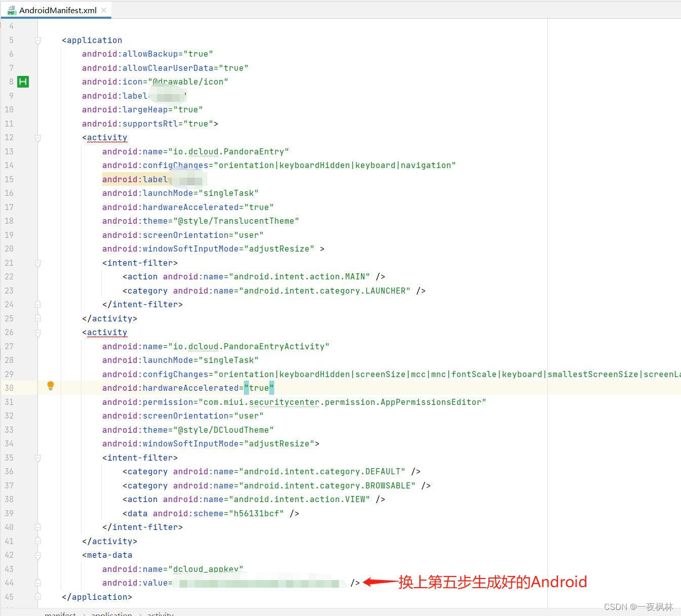This screenshot has width=681, height=616.
Task: Click the fold end marker at line 41
Action: click(x=38, y=541)
